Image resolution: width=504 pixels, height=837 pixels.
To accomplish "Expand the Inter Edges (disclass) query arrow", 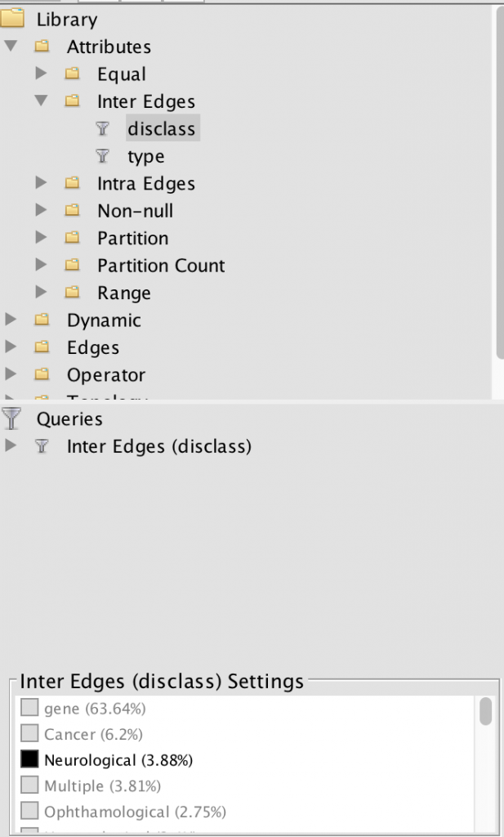I will [11, 446].
